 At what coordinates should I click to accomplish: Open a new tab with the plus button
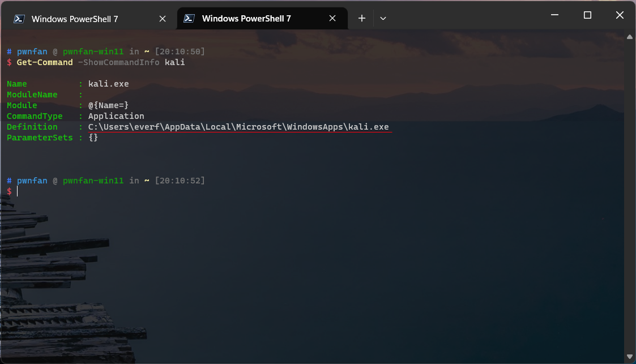click(362, 19)
